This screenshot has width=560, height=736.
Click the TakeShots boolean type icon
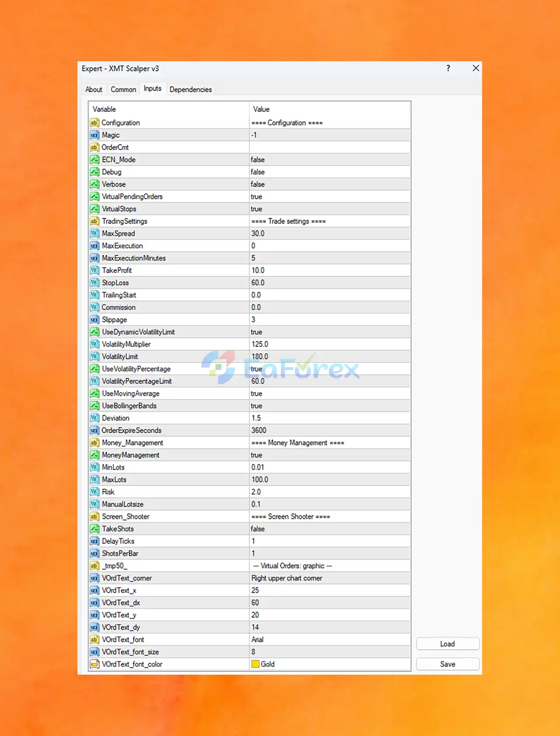(94, 529)
